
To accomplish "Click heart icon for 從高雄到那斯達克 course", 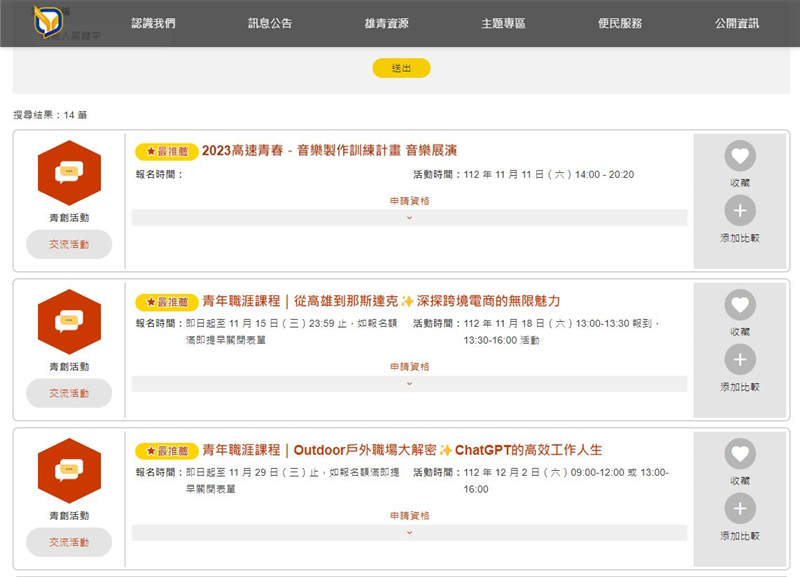I will tap(740, 305).
